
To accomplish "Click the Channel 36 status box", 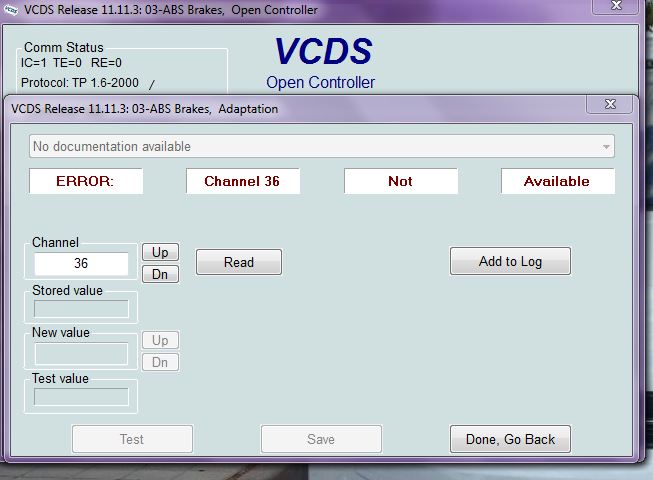I will click(243, 181).
